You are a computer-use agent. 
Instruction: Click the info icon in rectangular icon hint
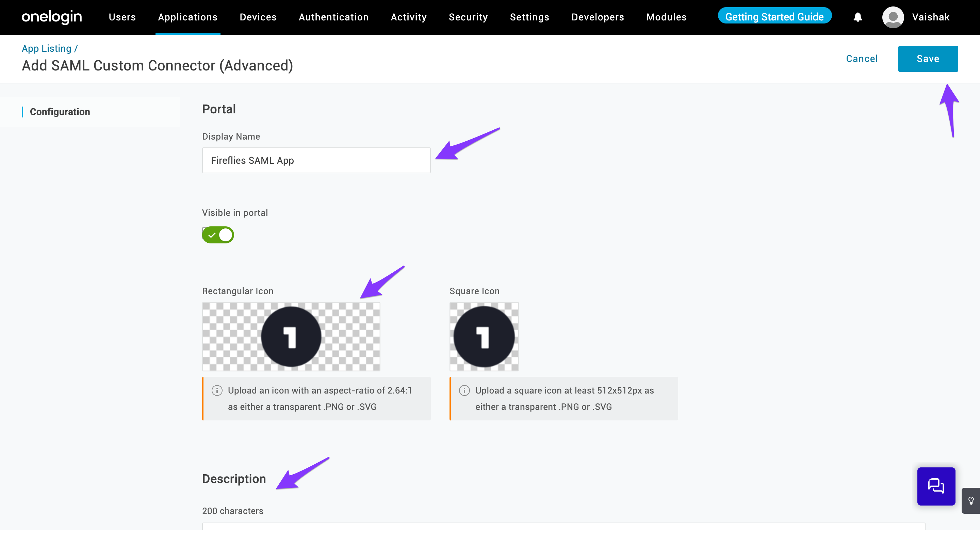click(217, 390)
